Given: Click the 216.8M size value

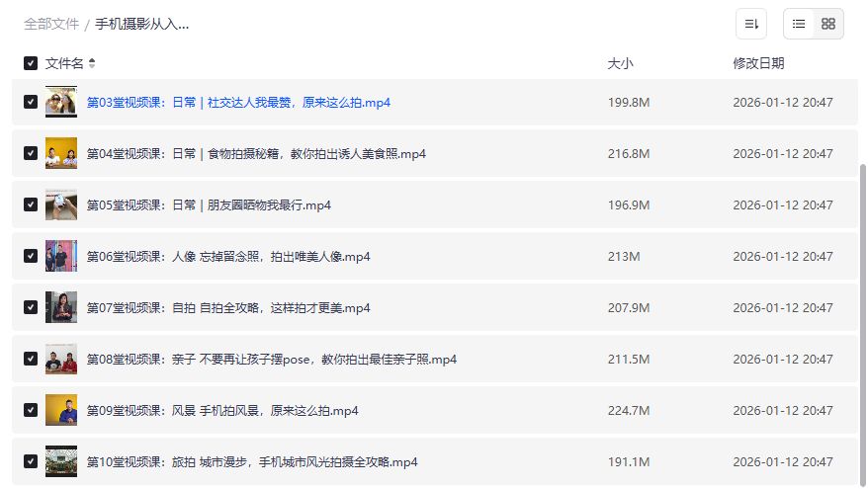Looking at the screenshot, I should point(629,154).
